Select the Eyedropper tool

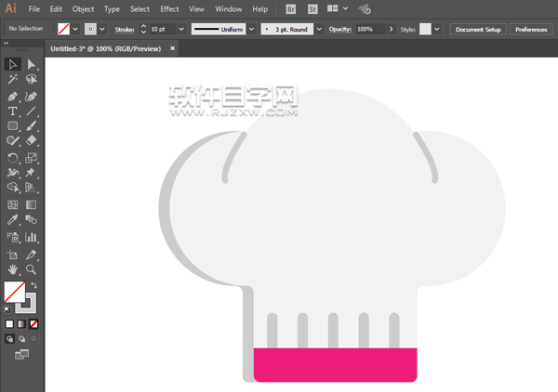(x=13, y=220)
